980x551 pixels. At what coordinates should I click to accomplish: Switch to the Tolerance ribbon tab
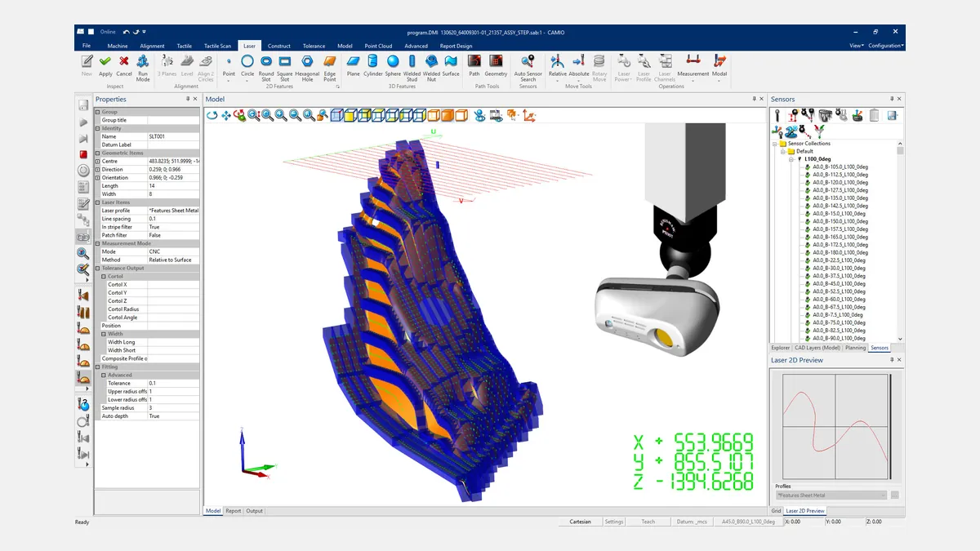click(x=314, y=46)
